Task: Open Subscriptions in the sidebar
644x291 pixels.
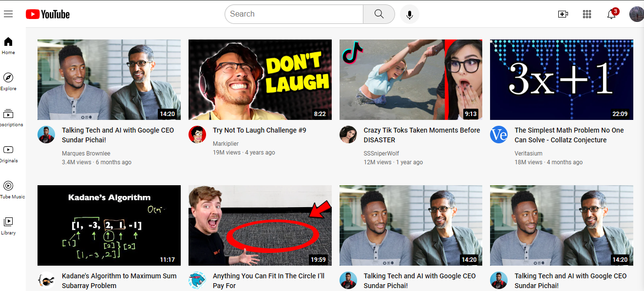Action: pos(8,117)
